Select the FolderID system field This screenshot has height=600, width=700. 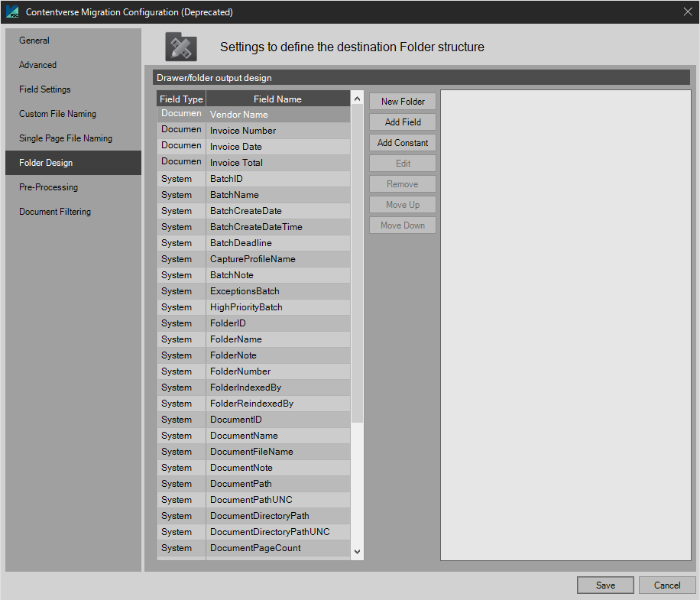tap(253, 323)
